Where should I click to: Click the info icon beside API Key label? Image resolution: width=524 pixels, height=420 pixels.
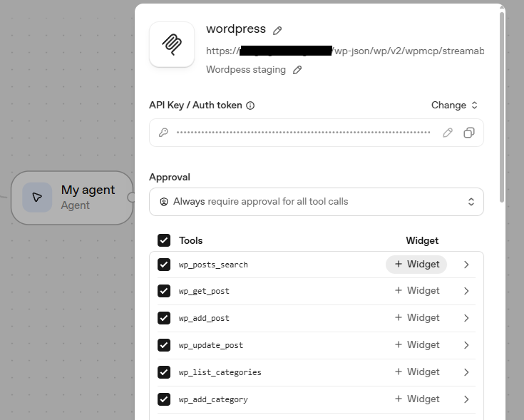[x=250, y=106]
